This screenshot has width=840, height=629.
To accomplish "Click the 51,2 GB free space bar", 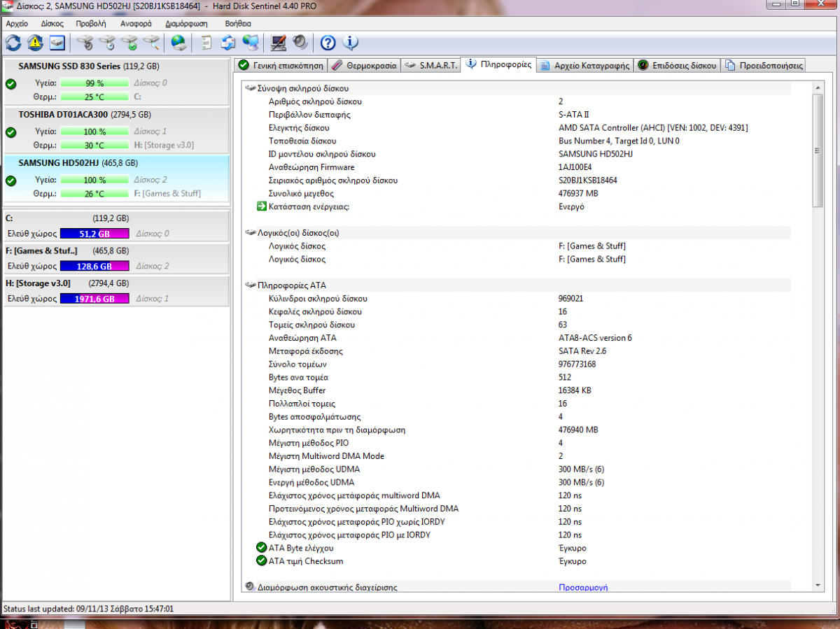I will point(94,234).
